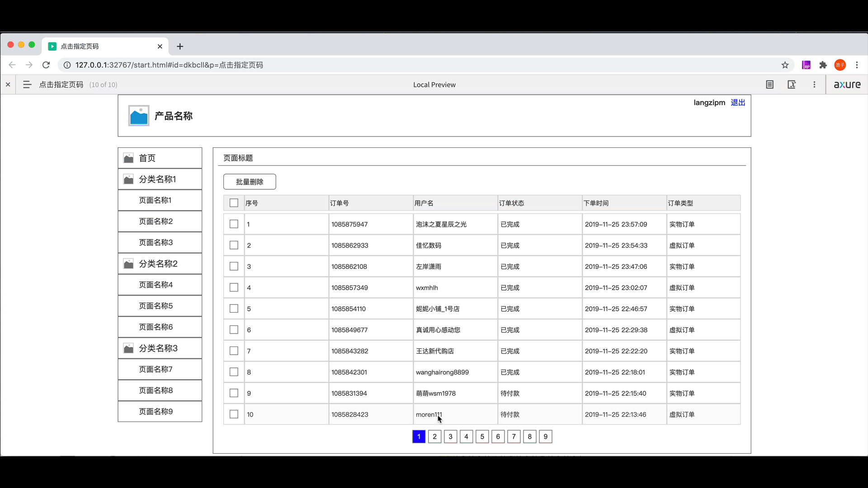Image resolution: width=868 pixels, height=488 pixels.
Task: Click the 退出 logout link
Action: (x=738, y=103)
